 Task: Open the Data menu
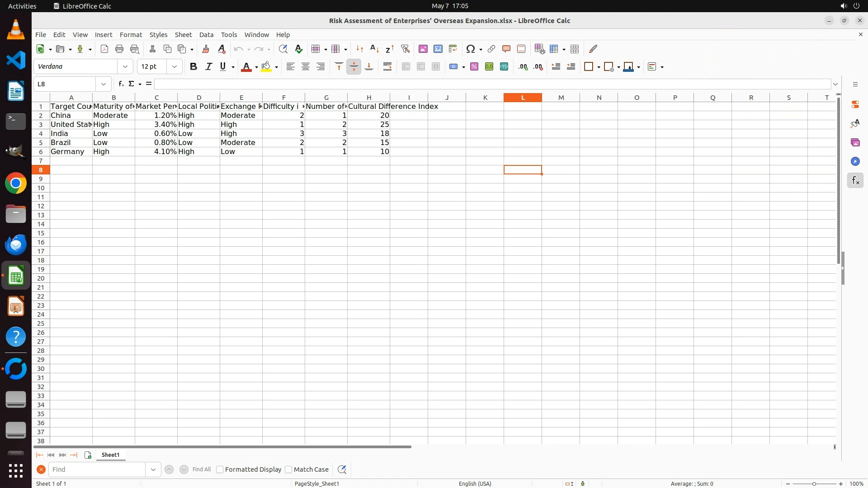pyautogui.click(x=206, y=35)
